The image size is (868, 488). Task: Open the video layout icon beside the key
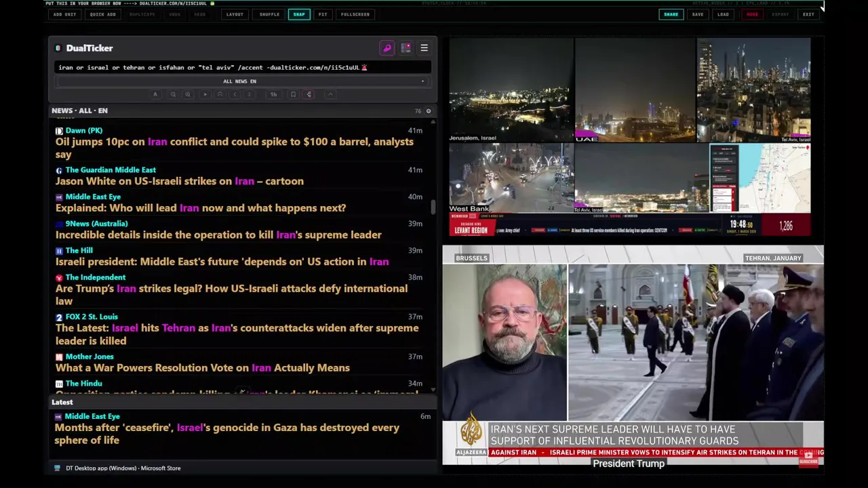[x=406, y=48]
